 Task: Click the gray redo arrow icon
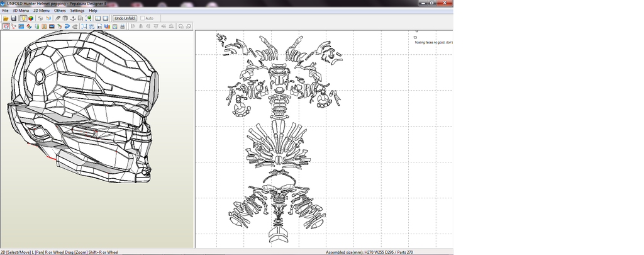[x=75, y=26]
